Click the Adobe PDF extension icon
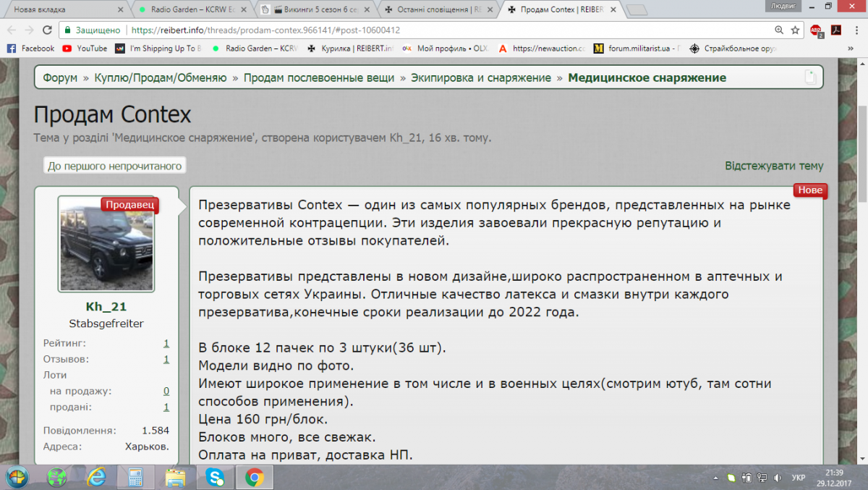 coord(835,30)
